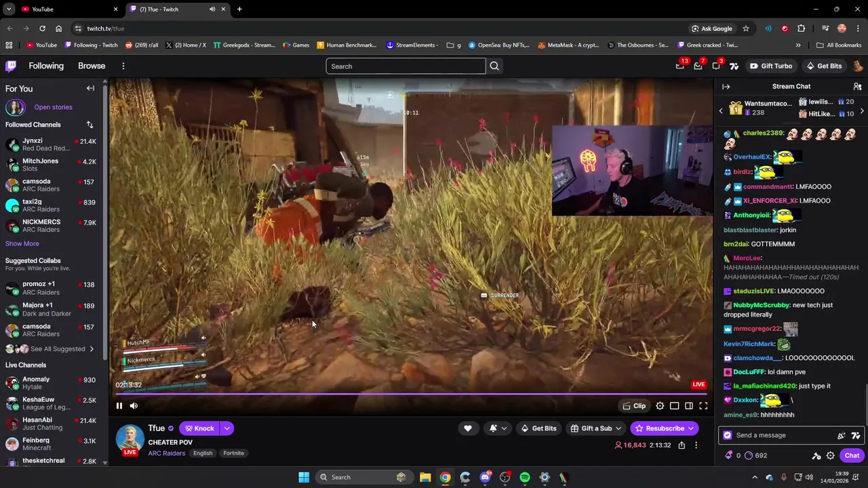Screen dimensions: 868x488
Task: Click the 7TV icon in top navigation
Action: [733, 66]
